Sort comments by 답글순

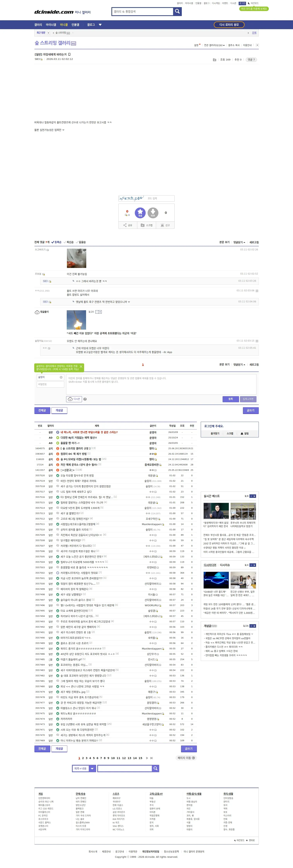click(x=81, y=242)
